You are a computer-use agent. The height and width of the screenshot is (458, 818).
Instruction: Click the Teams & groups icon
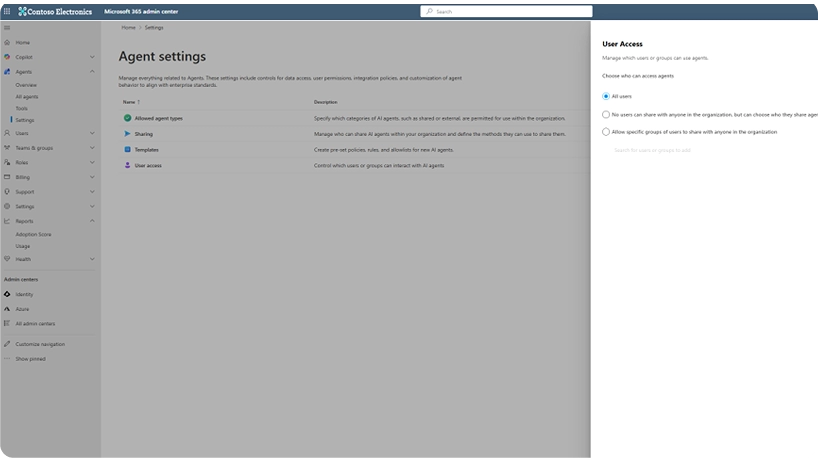pyautogui.click(x=7, y=148)
